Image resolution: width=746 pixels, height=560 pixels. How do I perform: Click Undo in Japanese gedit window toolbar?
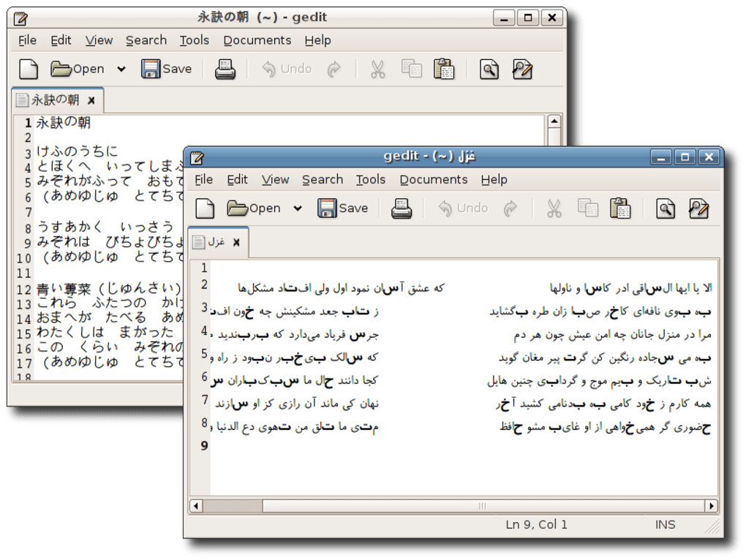(x=287, y=69)
